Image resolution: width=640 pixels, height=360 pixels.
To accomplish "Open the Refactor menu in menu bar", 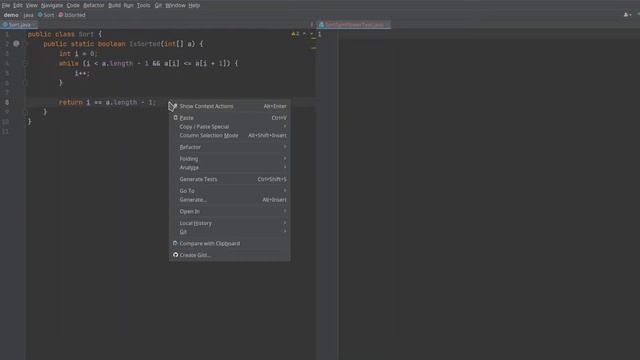I will point(94,5).
